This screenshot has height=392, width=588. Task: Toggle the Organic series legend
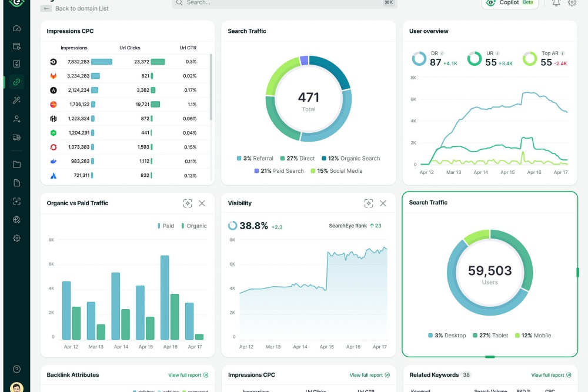194,226
